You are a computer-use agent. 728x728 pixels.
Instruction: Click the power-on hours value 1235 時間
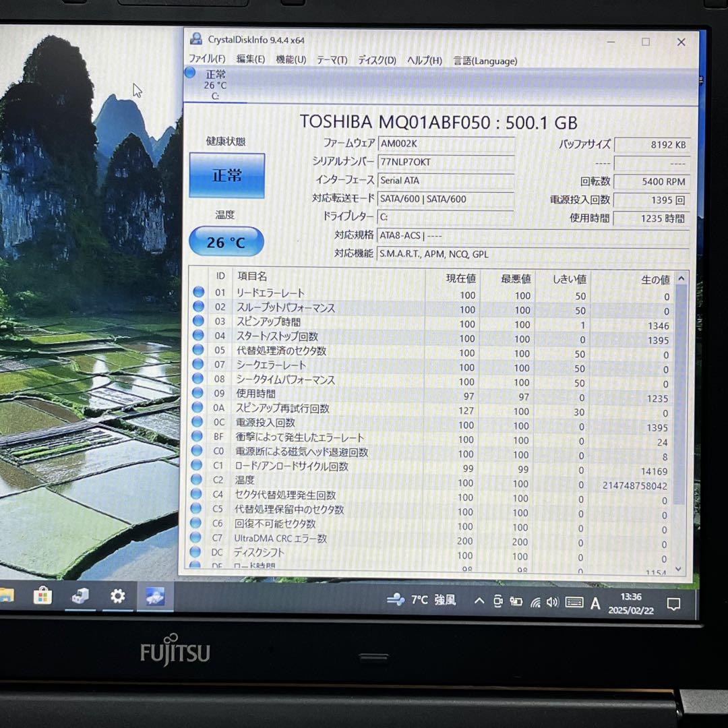(x=651, y=218)
